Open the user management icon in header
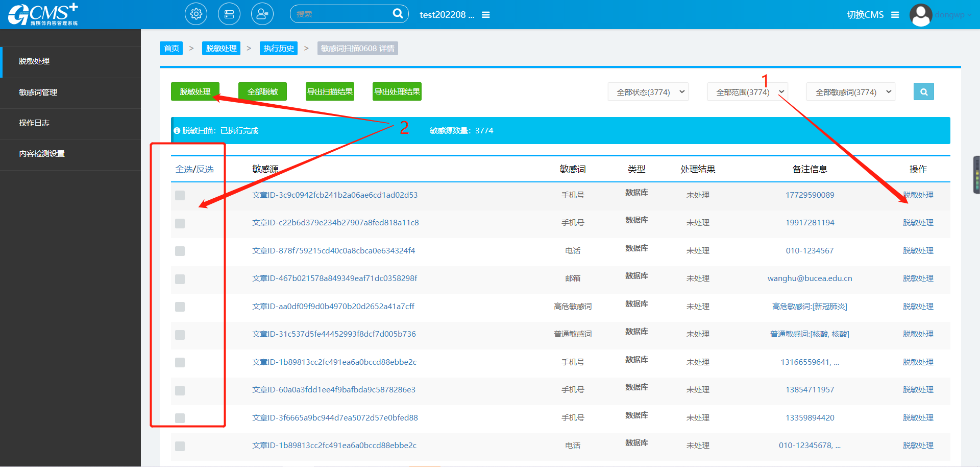 coord(262,14)
